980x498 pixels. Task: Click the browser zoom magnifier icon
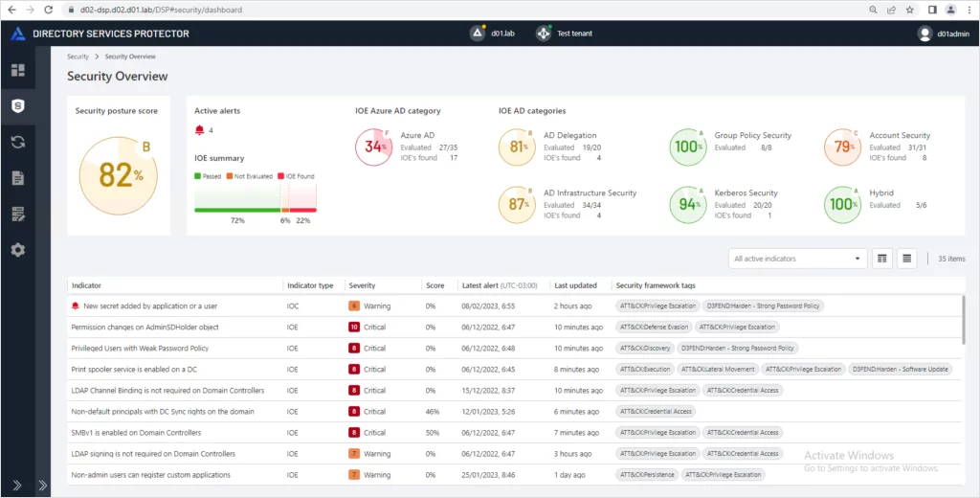pyautogui.click(x=873, y=10)
